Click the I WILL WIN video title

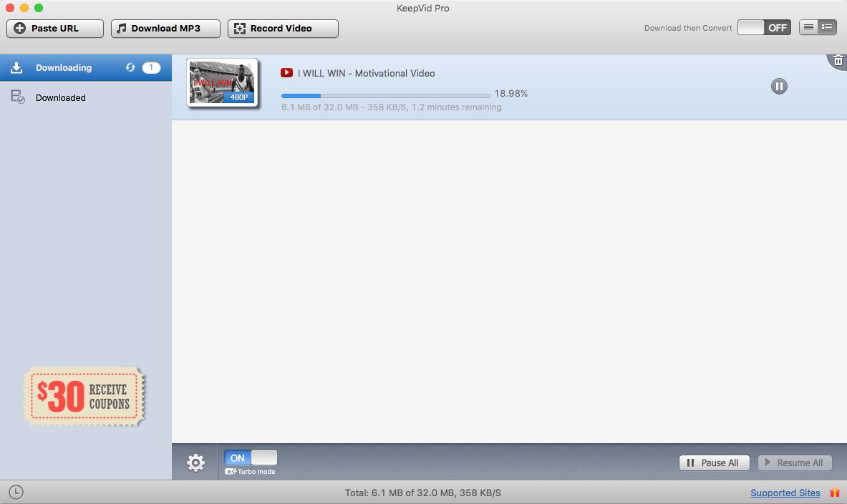pos(367,74)
